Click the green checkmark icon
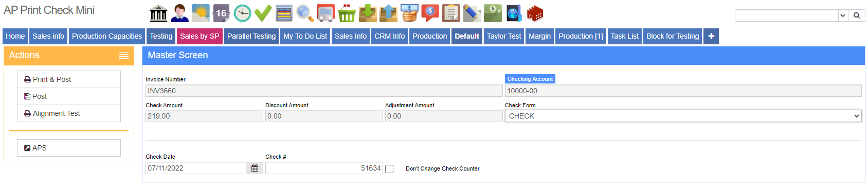Viewport: 868px width, 186px height. (x=263, y=13)
